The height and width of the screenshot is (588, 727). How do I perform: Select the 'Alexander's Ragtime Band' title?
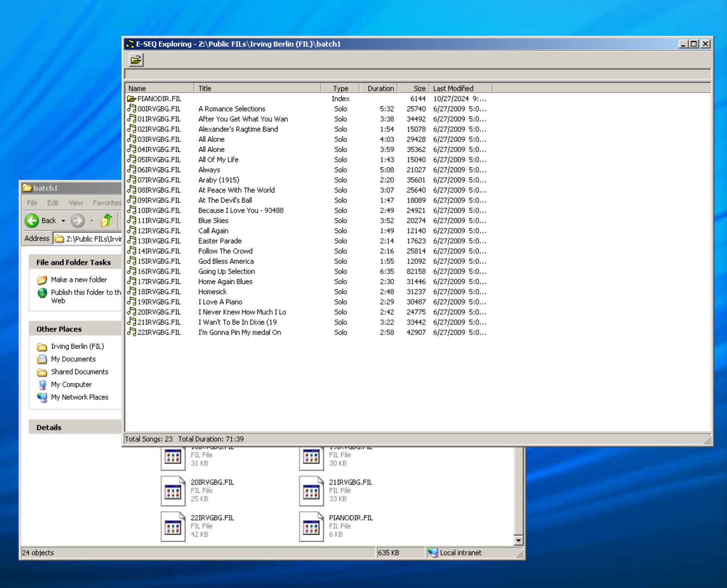pyautogui.click(x=238, y=129)
